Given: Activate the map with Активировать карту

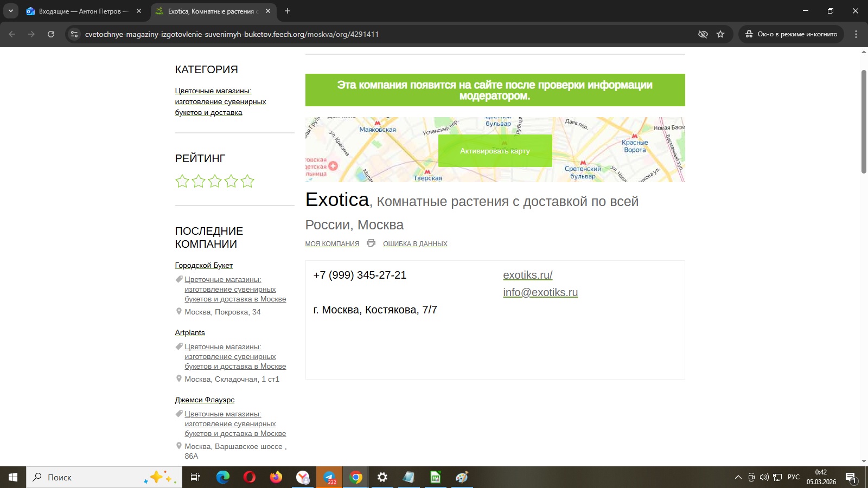Looking at the screenshot, I should [495, 151].
